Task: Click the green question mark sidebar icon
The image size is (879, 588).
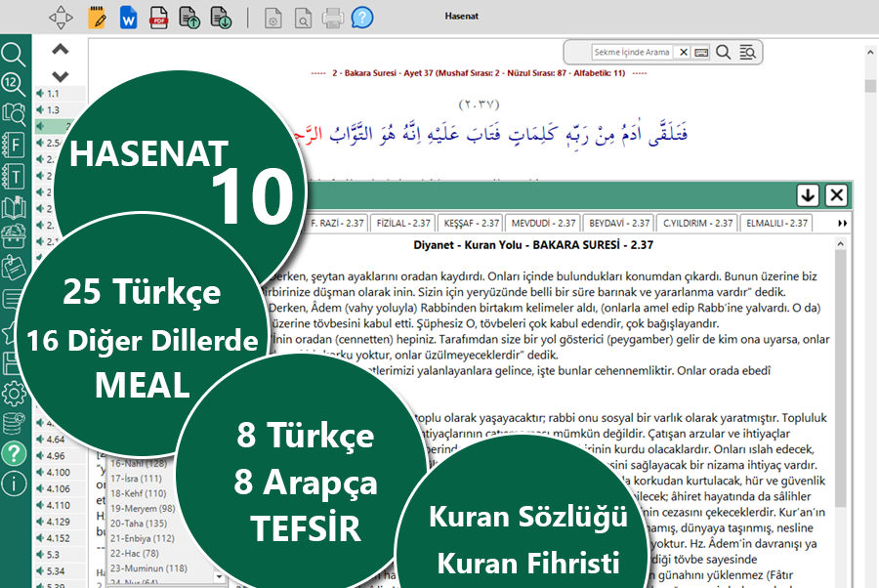Action: click(14, 453)
